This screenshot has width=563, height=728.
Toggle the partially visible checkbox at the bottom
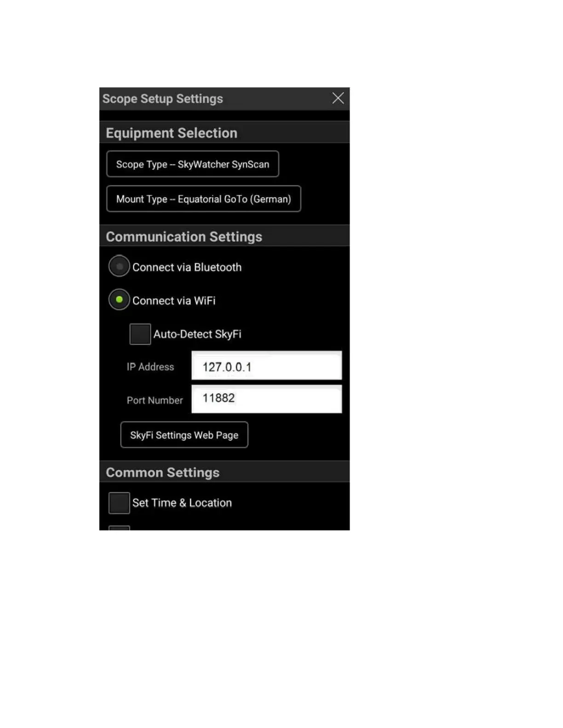point(119,528)
